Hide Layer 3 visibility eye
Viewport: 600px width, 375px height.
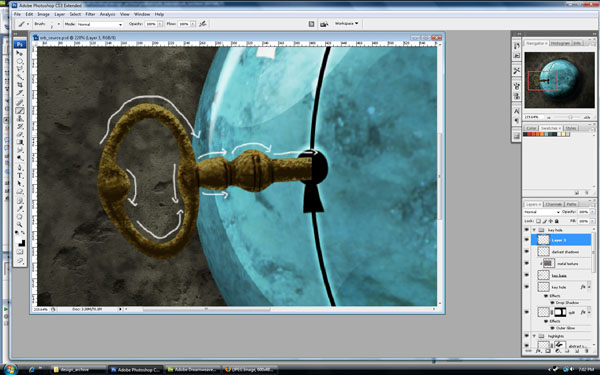tap(527, 240)
